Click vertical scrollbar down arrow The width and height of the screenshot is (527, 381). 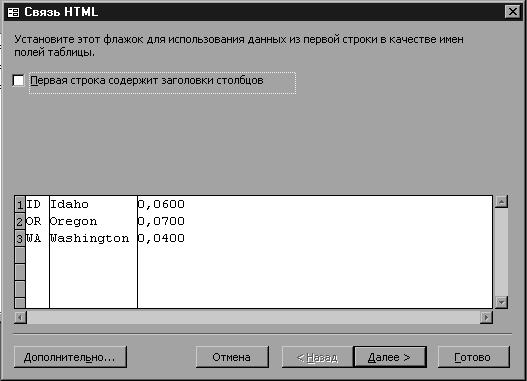tap(501, 302)
